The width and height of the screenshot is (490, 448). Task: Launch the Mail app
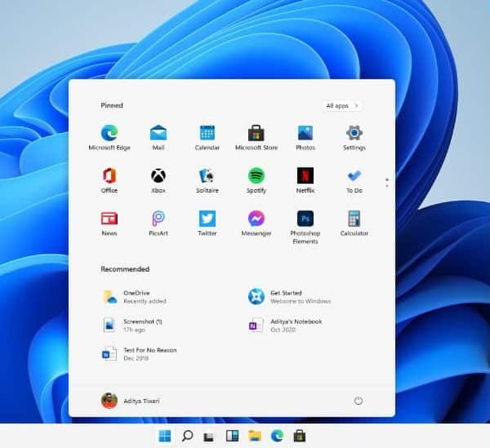click(x=158, y=138)
